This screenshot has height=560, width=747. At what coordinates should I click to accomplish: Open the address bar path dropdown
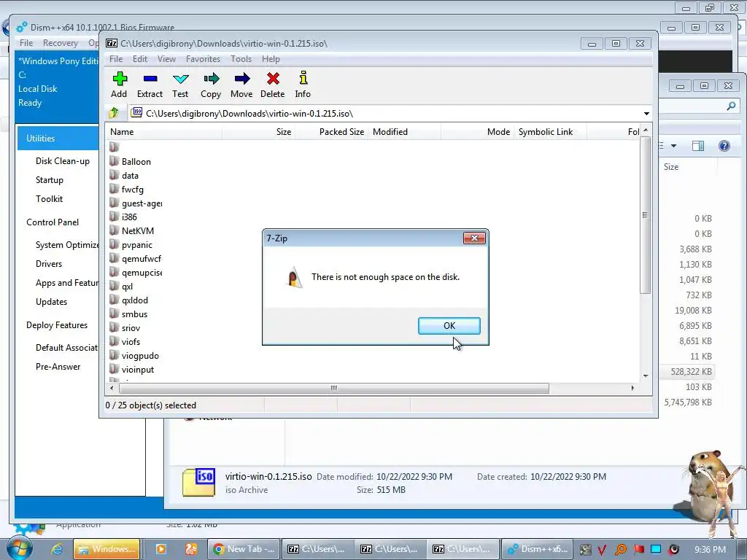(646, 113)
